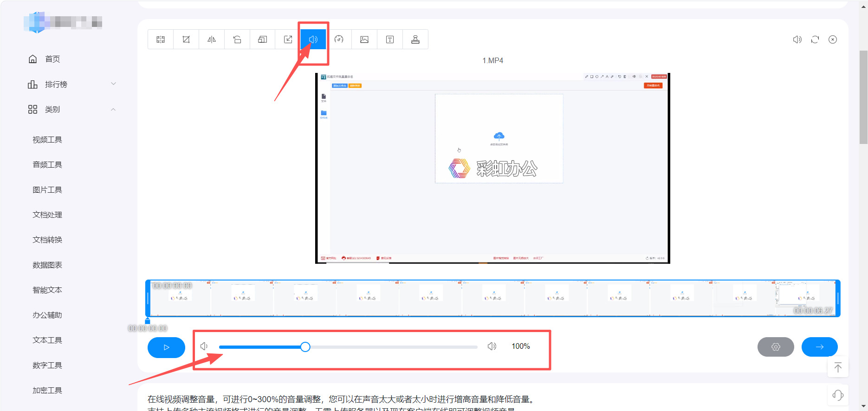Screen dimensions: 868x411
Task: Play the video with blue play button
Action: pyautogui.click(x=166, y=347)
